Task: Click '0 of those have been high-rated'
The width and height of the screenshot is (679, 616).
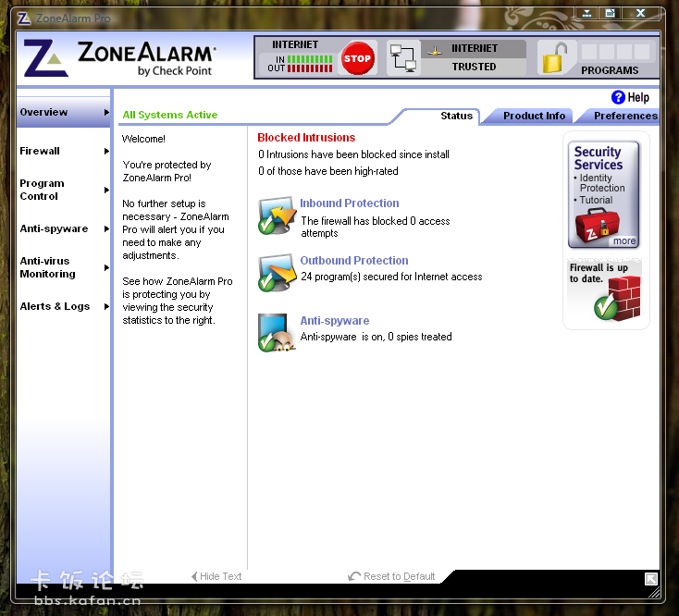Action: [327, 171]
